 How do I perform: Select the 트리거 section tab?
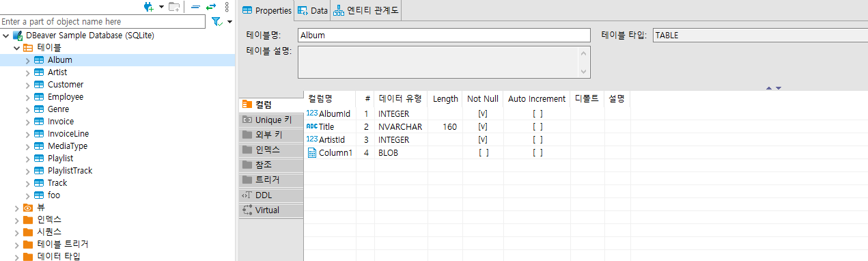coord(270,180)
